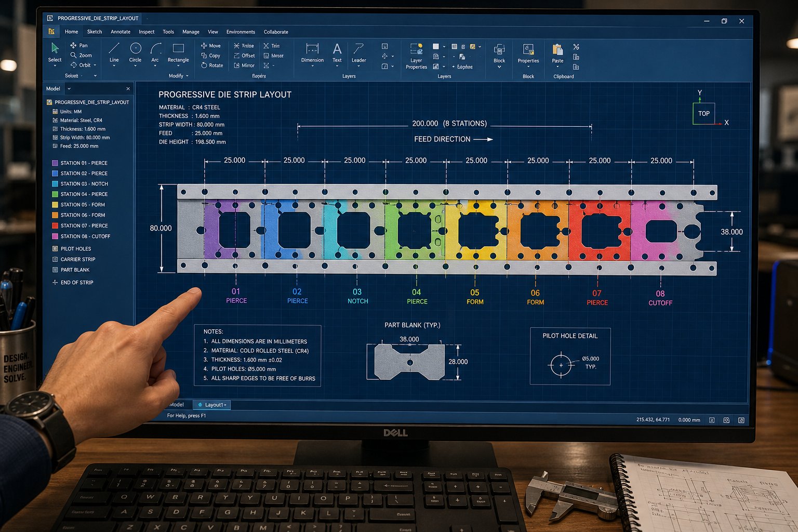Click the Offset tool
The height and width of the screenshot is (532, 798).
244,56
